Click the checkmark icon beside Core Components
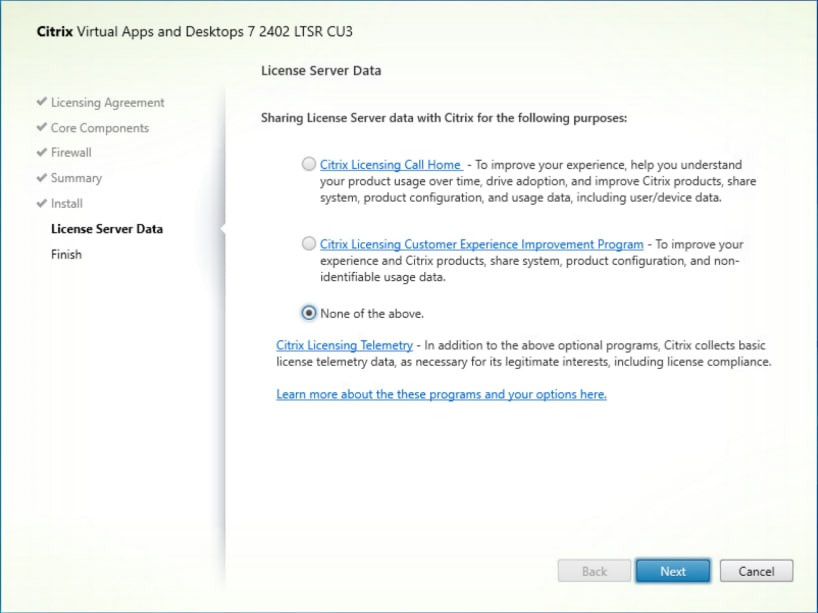 pyautogui.click(x=42, y=127)
